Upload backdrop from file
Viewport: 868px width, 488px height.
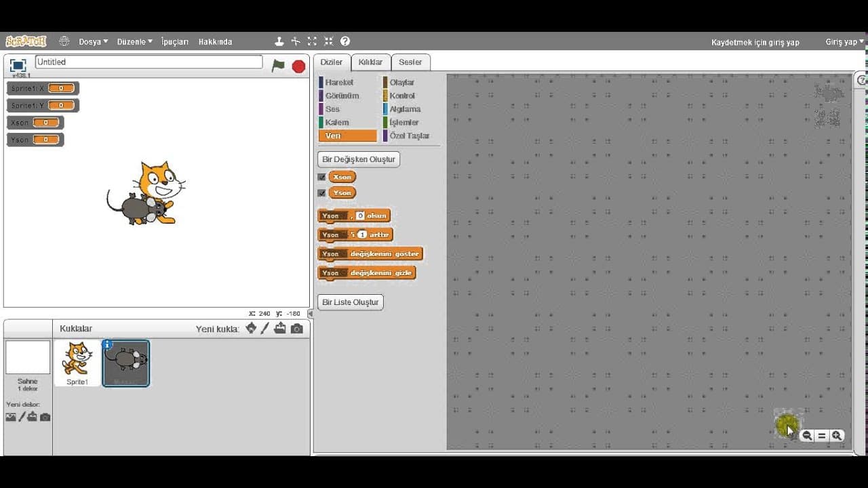pos(32,417)
